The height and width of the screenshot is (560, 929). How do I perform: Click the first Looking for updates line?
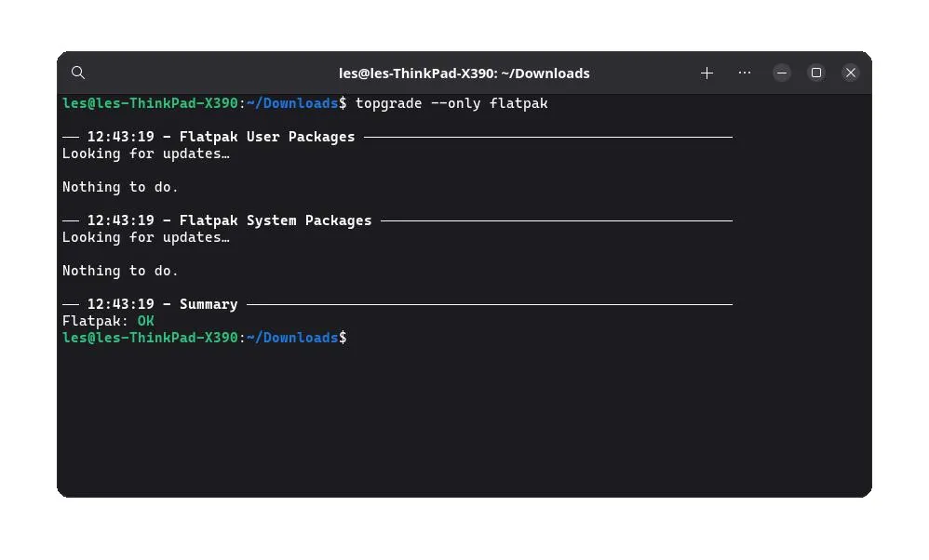point(146,153)
